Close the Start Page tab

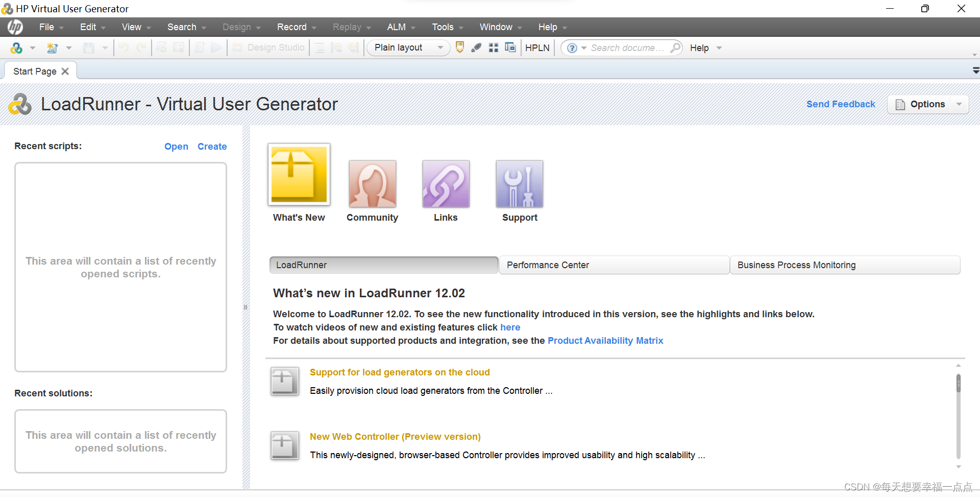click(x=65, y=71)
